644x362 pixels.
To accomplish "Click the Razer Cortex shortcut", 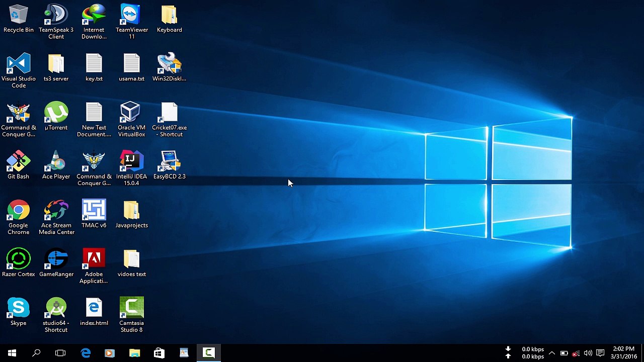I will (x=19, y=260).
